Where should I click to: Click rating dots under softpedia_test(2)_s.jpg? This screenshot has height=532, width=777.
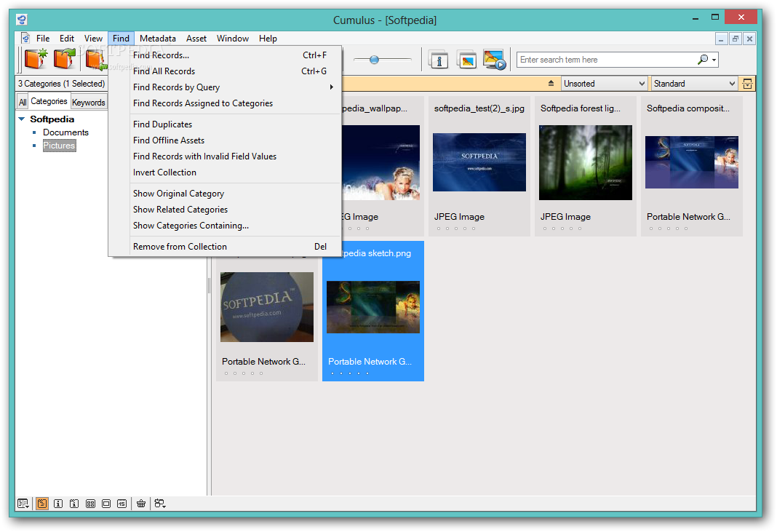tap(456, 229)
